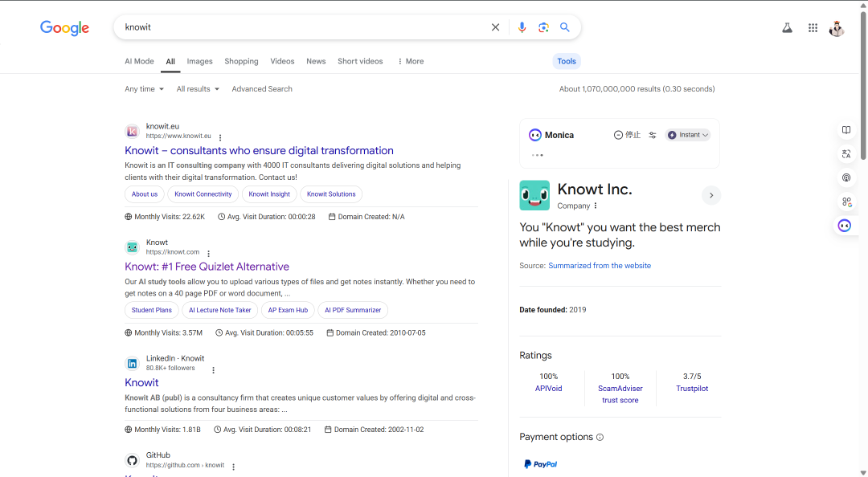The image size is (868, 477).
Task: Open the APIVoid rating link
Action: (x=549, y=389)
